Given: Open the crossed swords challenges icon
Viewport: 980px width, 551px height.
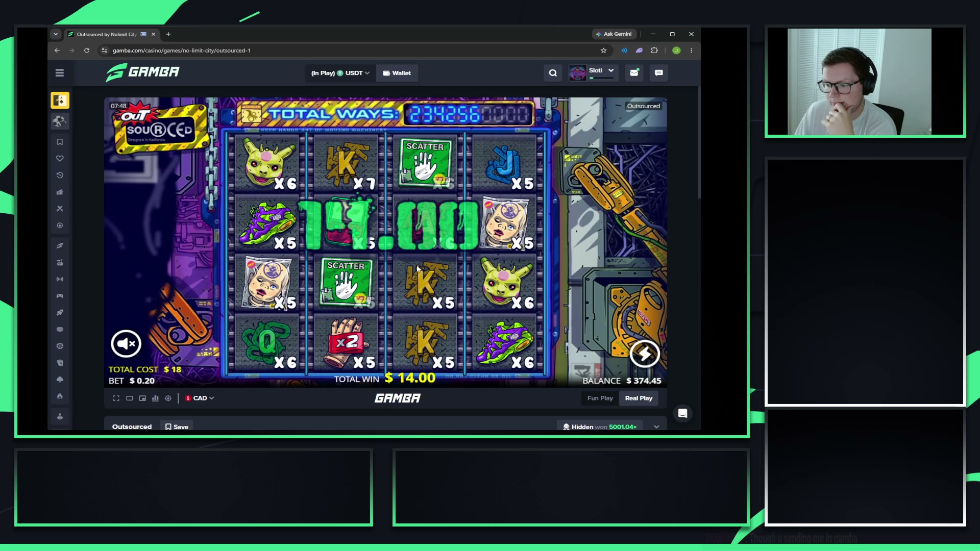Looking at the screenshot, I should pyautogui.click(x=60, y=209).
